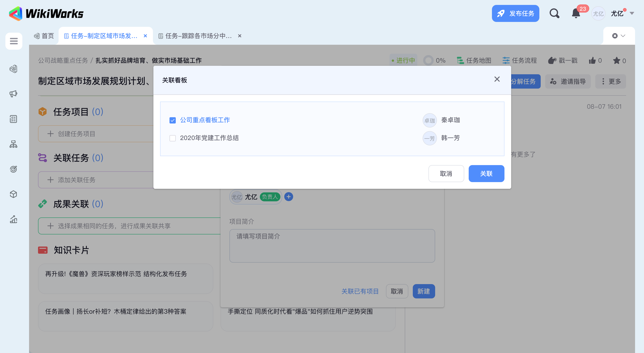
Task: Click the 发布任务 button
Action: click(x=515, y=13)
